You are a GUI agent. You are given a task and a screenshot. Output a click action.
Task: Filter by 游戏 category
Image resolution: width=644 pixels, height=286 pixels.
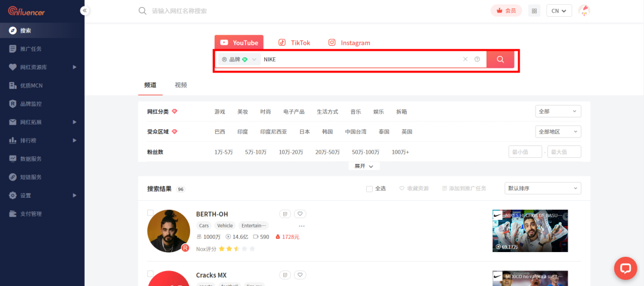pos(219,111)
